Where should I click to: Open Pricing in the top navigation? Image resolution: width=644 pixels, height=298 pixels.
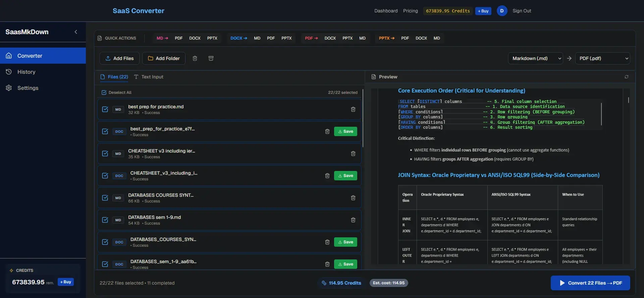(x=411, y=11)
